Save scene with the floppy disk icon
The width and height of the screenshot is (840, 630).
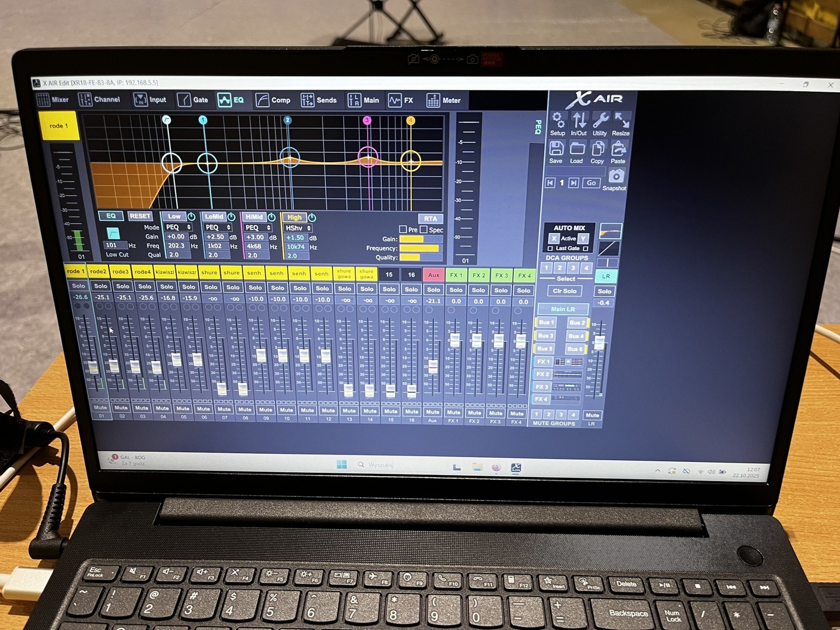556,149
